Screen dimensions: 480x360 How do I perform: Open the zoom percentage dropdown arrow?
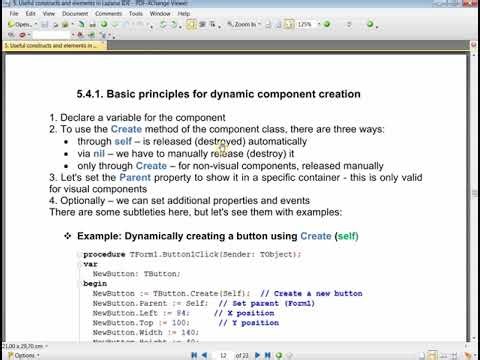tap(319, 24)
